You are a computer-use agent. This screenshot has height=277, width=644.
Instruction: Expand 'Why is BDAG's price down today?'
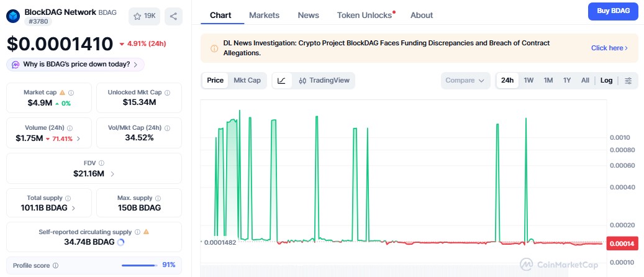[x=75, y=65]
